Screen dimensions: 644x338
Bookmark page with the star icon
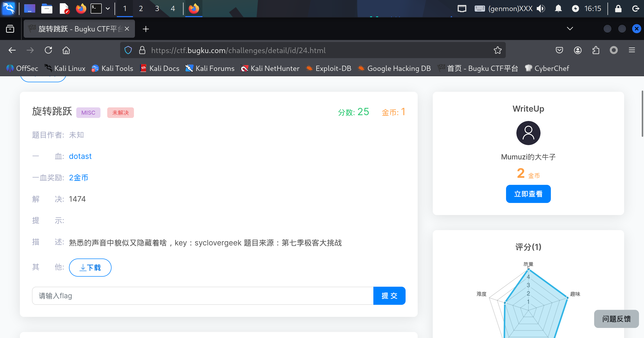click(x=497, y=50)
